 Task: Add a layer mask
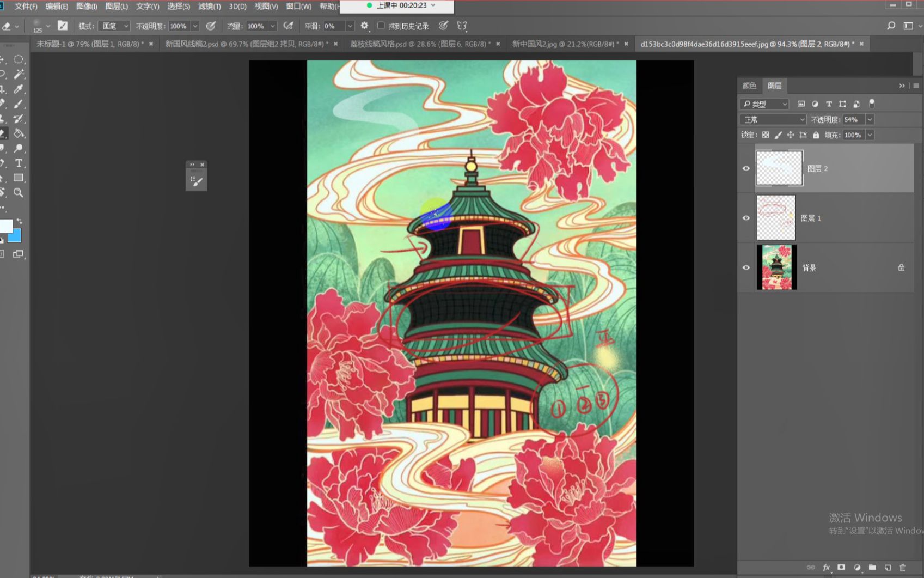[x=841, y=567]
